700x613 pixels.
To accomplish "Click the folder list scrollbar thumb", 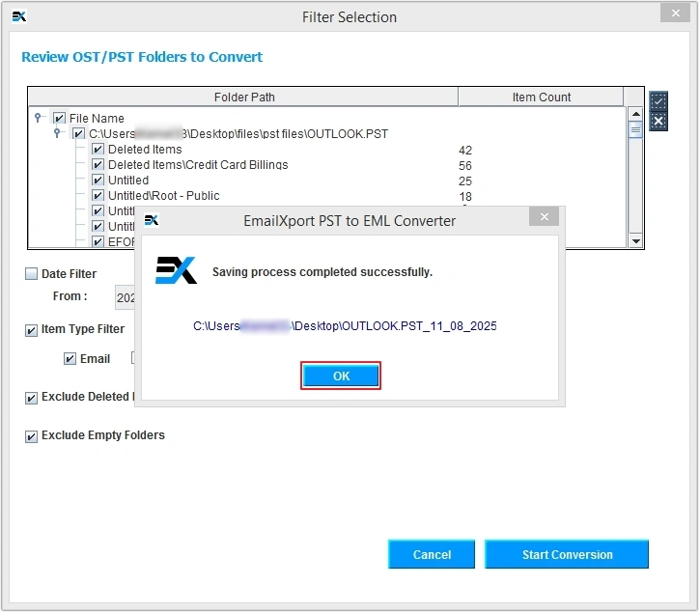I will 635,130.
